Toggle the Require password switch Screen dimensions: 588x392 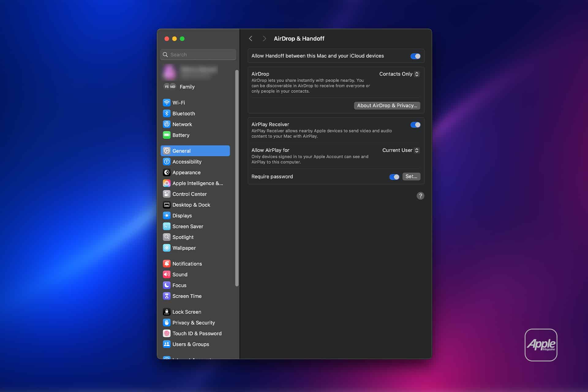(x=394, y=177)
